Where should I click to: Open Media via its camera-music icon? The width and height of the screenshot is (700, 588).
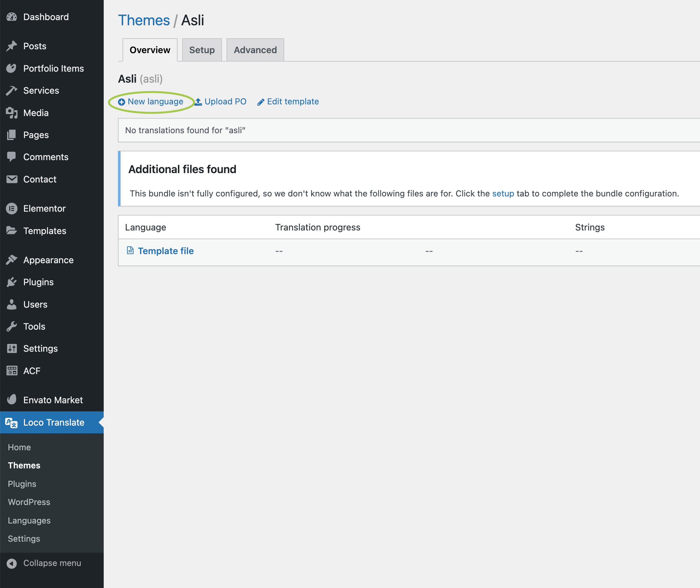pyautogui.click(x=12, y=113)
